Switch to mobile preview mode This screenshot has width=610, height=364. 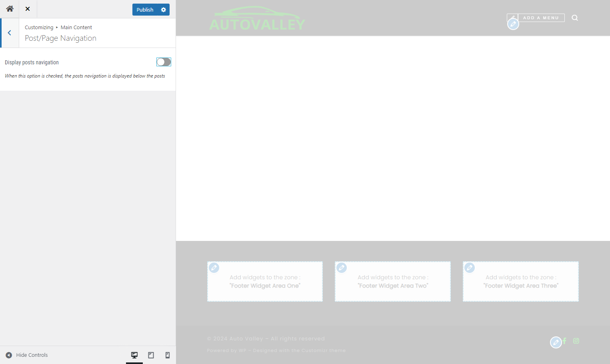168,355
